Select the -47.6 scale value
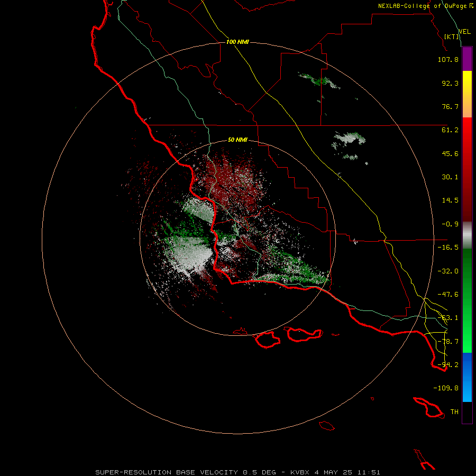The height and width of the screenshot is (476, 476). tap(448, 295)
